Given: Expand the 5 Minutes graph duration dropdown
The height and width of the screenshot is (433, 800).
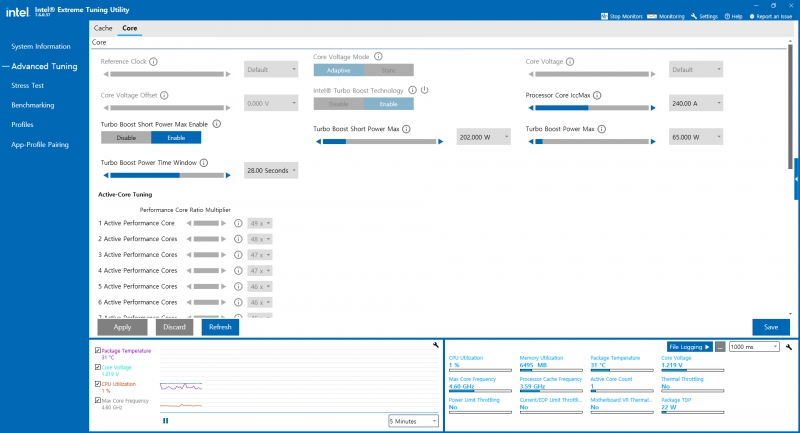Looking at the screenshot, I should (x=413, y=421).
